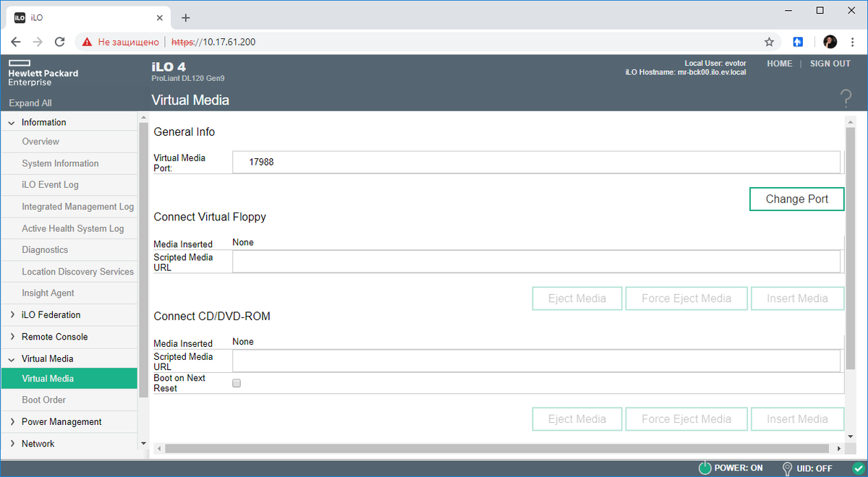Click Eject Media under Virtual Floppy
Screen dimensions: 868x477
click(x=576, y=298)
